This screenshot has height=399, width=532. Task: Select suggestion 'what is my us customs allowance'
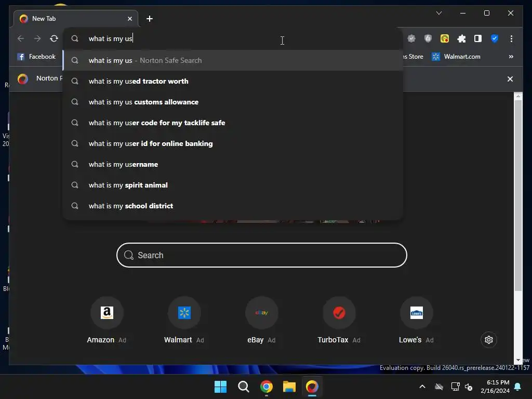233,102
